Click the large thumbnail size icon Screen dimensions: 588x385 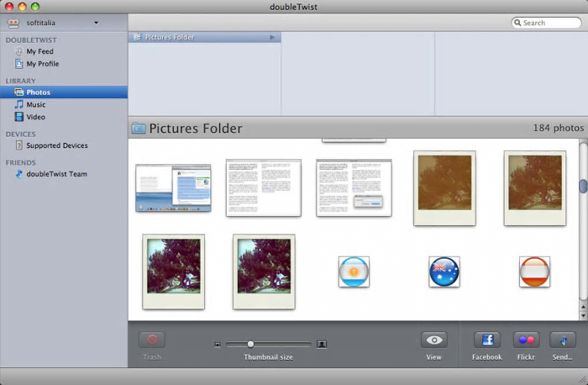[x=321, y=344]
